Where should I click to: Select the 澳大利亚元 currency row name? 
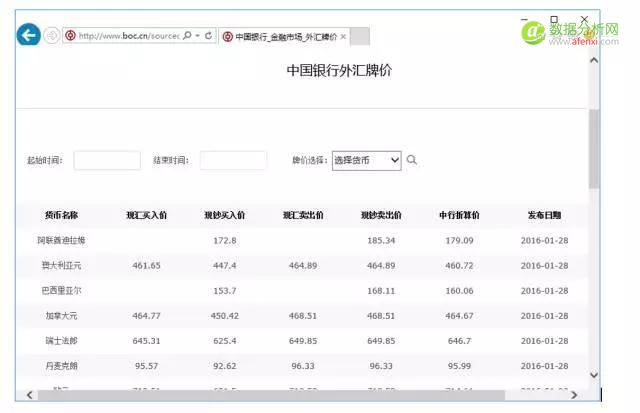pos(61,266)
